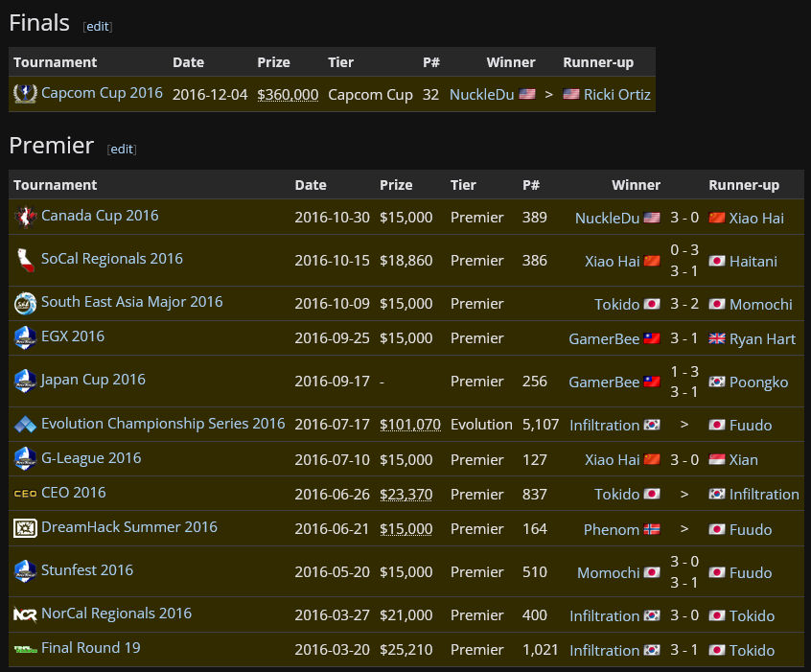This screenshot has width=811, height=672.
Task: Click the Runner-up column header in Finals table
Action: [598, 62]
